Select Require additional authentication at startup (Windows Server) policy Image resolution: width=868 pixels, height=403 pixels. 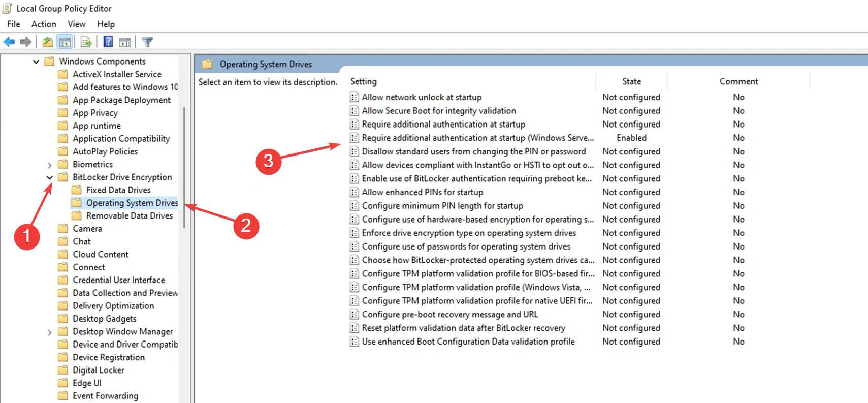(478, 138)
